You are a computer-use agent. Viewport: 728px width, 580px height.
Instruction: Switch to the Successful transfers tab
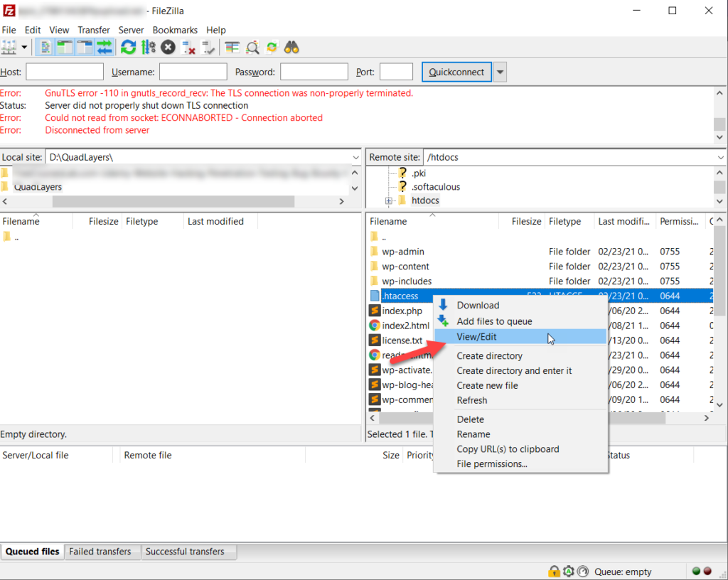(185, 552)
